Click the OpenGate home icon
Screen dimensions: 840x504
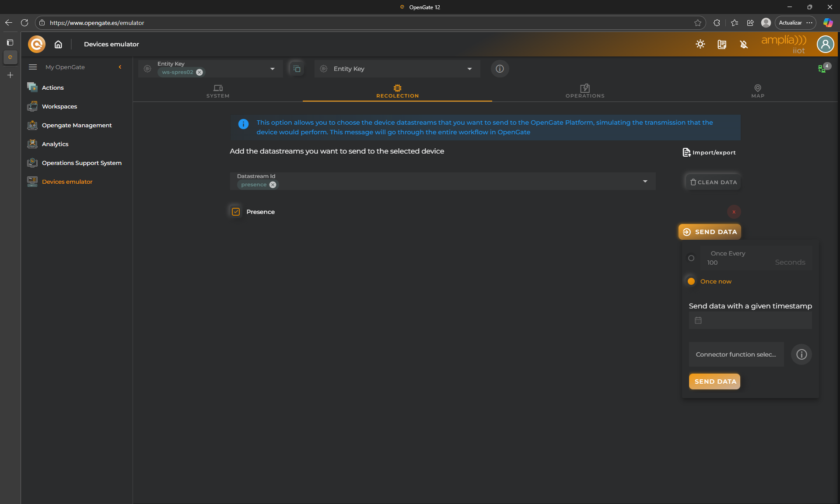pos(58,44)
